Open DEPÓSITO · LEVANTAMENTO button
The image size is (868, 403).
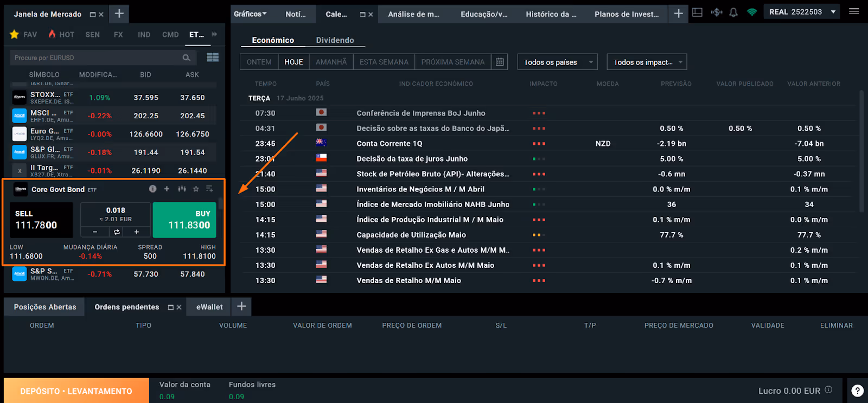coord(76,391)
